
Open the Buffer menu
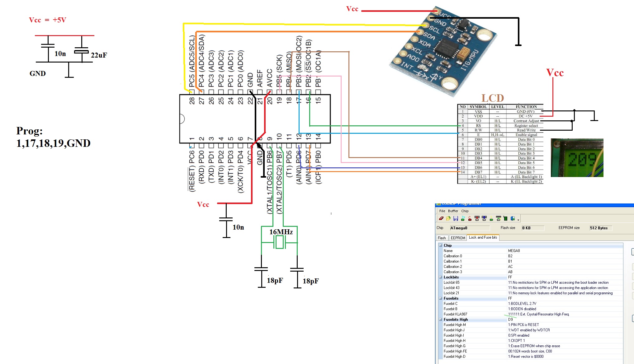[453, 211]
